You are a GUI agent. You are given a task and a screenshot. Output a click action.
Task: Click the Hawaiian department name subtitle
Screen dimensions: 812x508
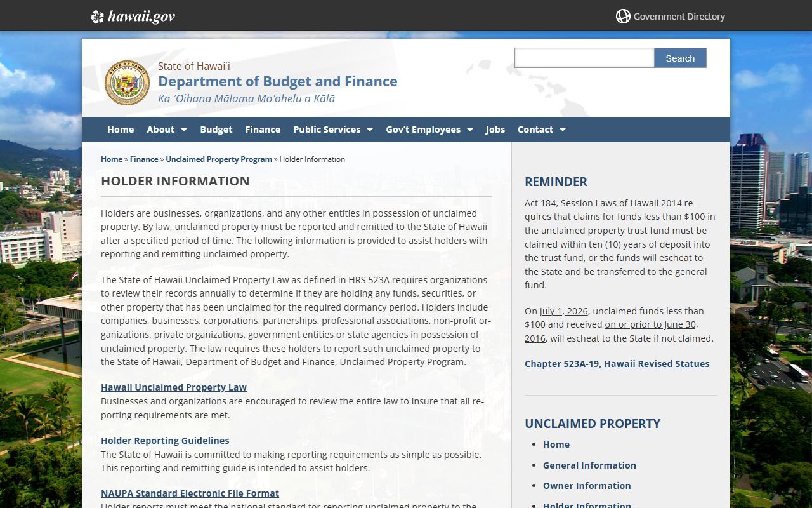point(246,98)
